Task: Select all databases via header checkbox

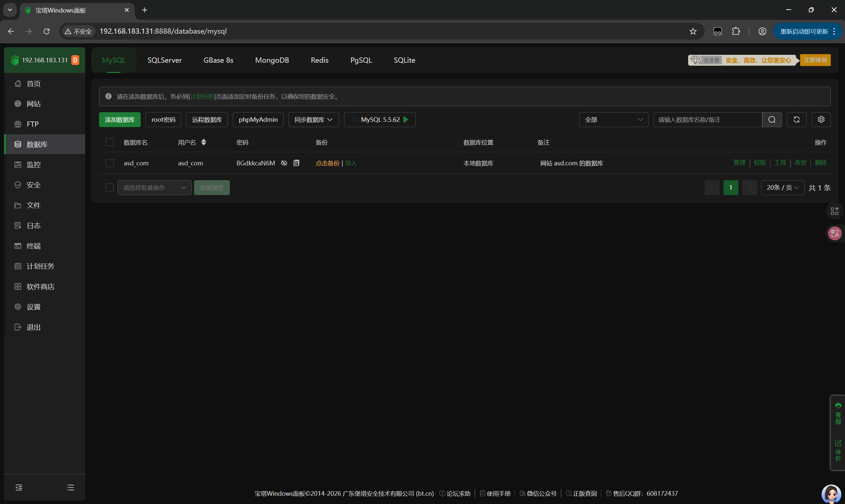Action: pyautogui.click(x=109, y=142)
